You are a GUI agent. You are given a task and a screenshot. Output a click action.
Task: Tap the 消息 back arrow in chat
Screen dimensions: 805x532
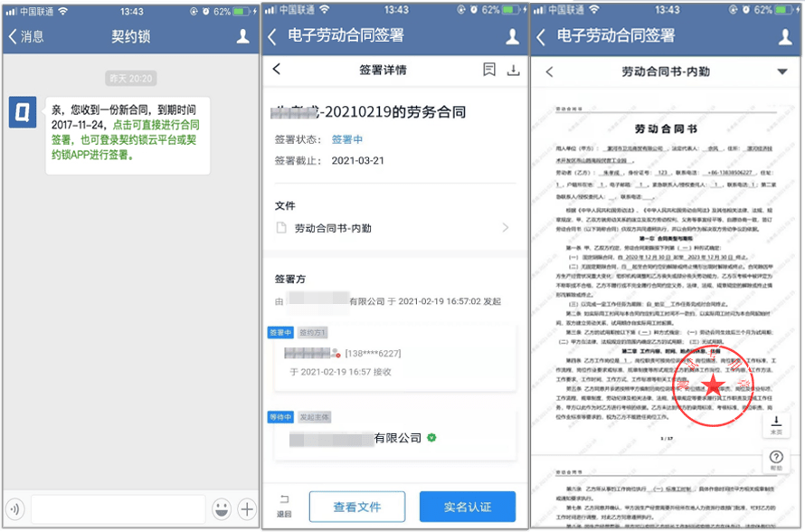point(25,36)
